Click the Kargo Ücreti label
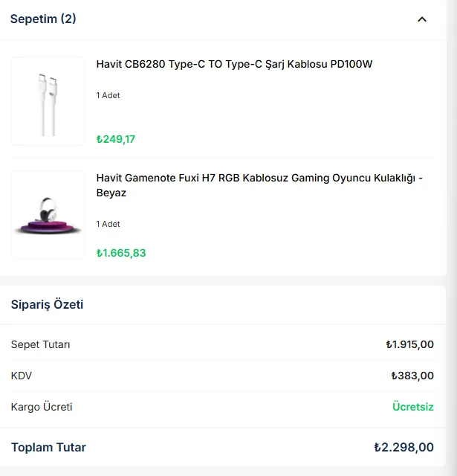 (x=42, y=407)
